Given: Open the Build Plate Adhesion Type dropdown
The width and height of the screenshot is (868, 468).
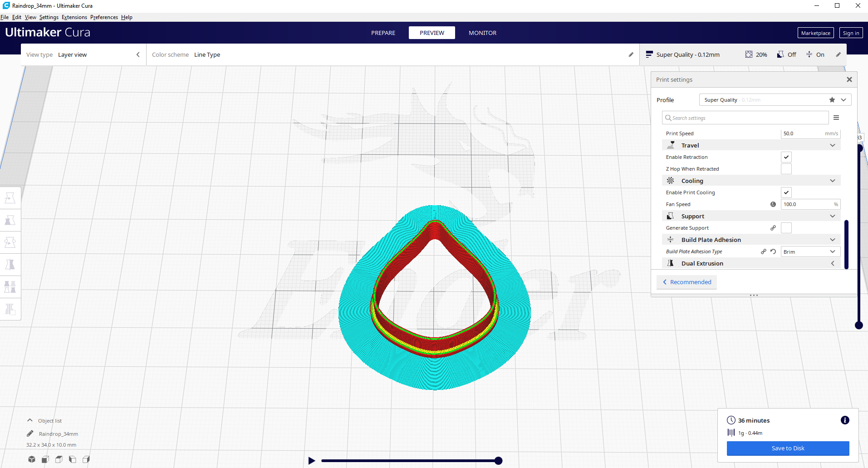Looking at the screenshot, I should click(x=809, y=251).
